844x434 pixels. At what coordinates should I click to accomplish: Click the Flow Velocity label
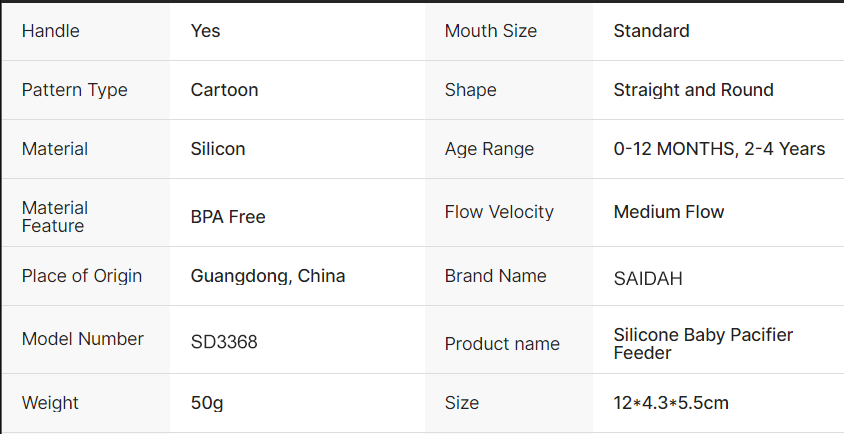click(499, 212)
